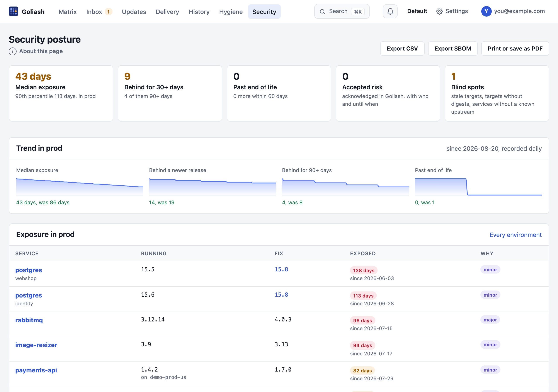Open postgres webshop service link

tap(29, 270)
